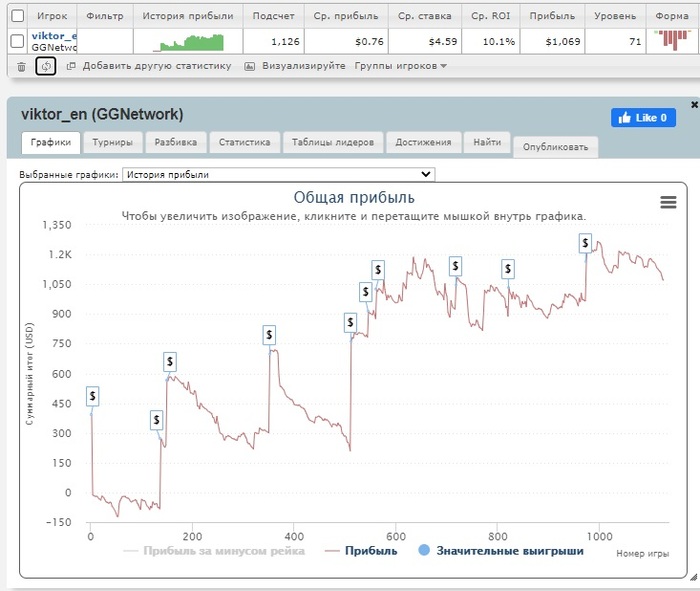Click the level value 71
Screen dimensions: 700x591
click(635, 42)
